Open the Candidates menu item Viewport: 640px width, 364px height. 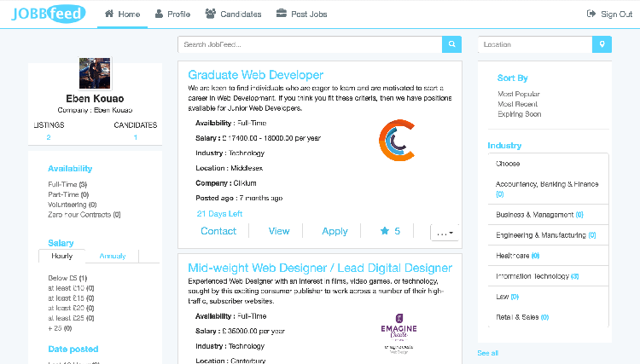point(234,14)
